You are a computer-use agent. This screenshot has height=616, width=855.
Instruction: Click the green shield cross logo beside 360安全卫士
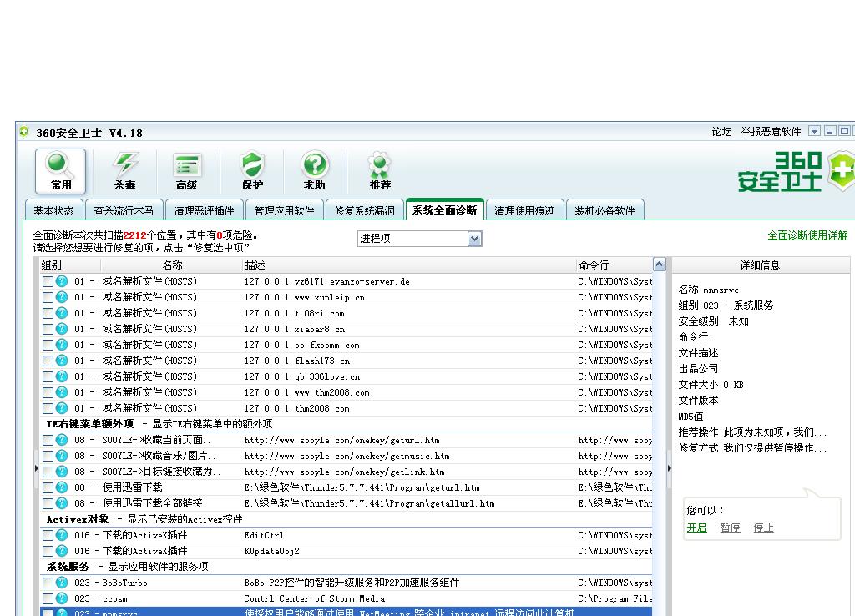[x=842, y=171]
